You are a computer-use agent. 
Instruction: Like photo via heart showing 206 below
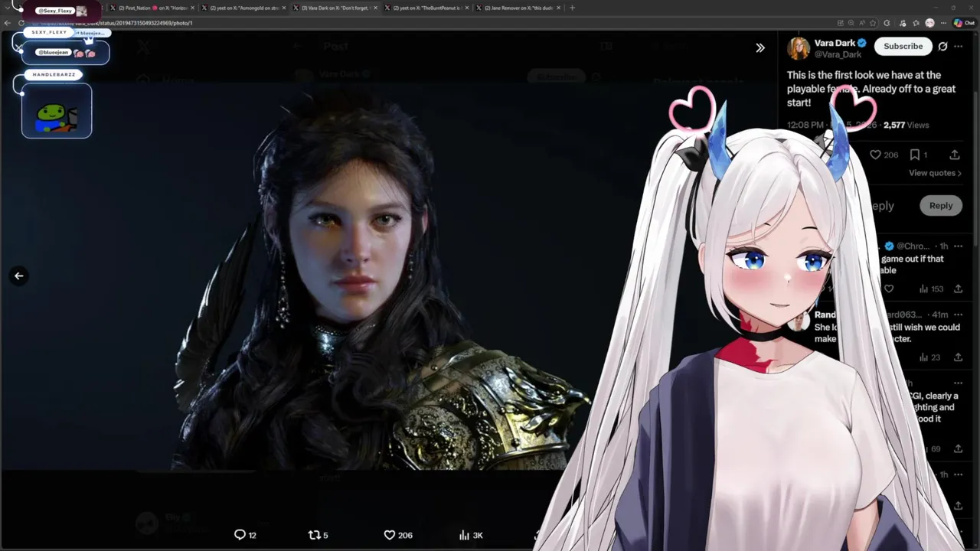(398, 535)
